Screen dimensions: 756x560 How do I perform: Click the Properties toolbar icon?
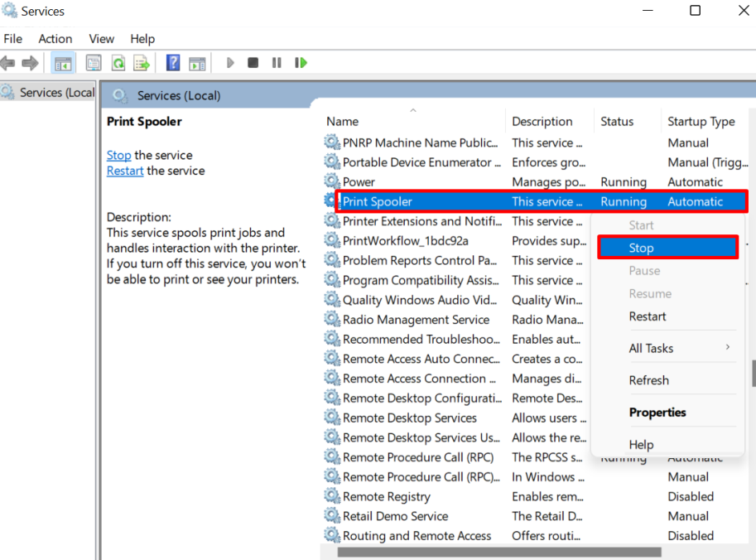(94, 63)
